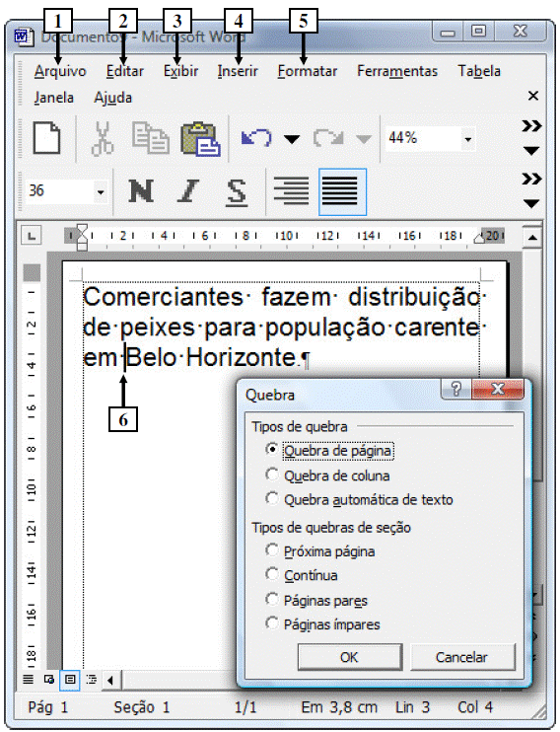
Task: Click the word Comerciantes in the document
Action: 163,297
